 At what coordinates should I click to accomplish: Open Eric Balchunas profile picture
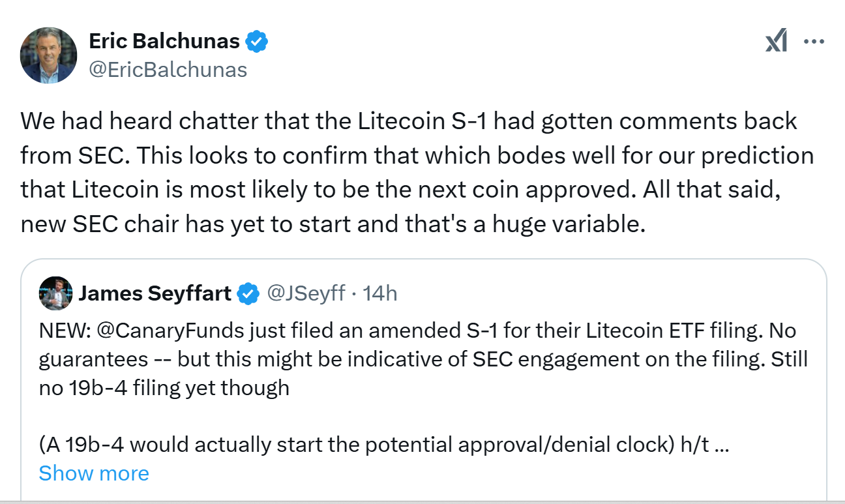coord(49,55)
